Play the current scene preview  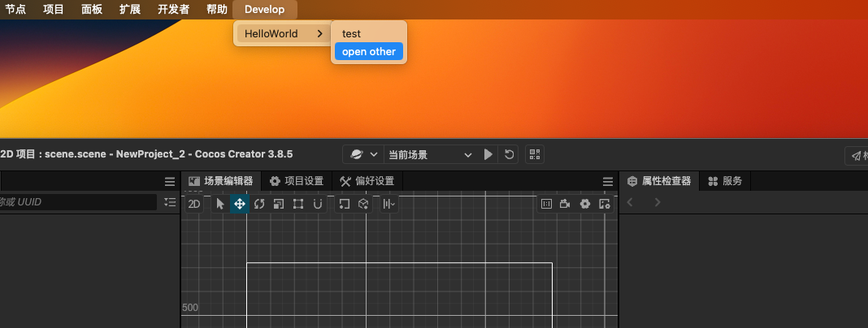point(488,154)
